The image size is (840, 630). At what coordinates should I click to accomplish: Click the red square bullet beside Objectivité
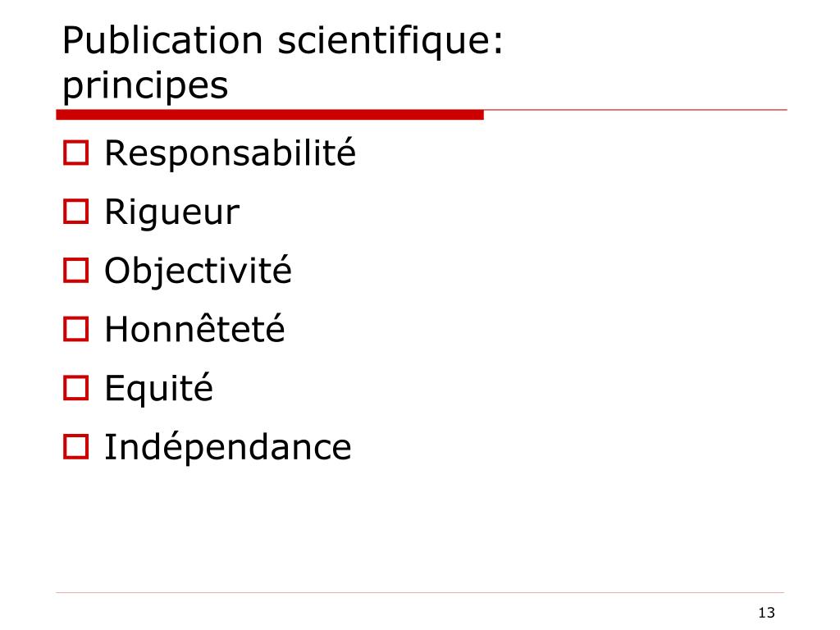[75, 270]
